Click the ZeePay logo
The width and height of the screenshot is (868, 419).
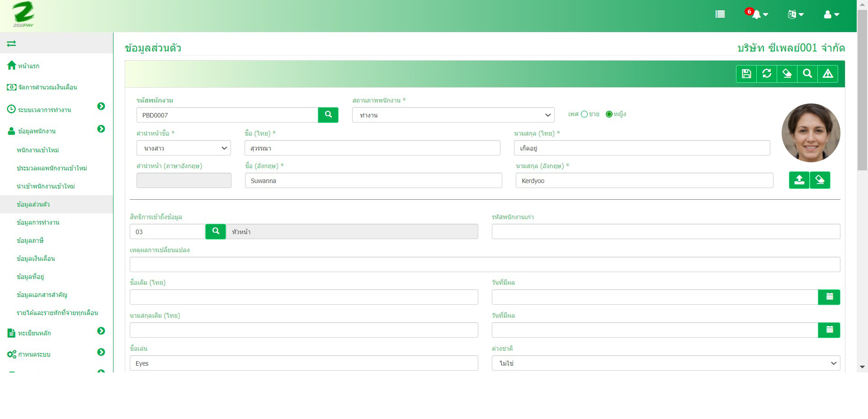(23, 14)
